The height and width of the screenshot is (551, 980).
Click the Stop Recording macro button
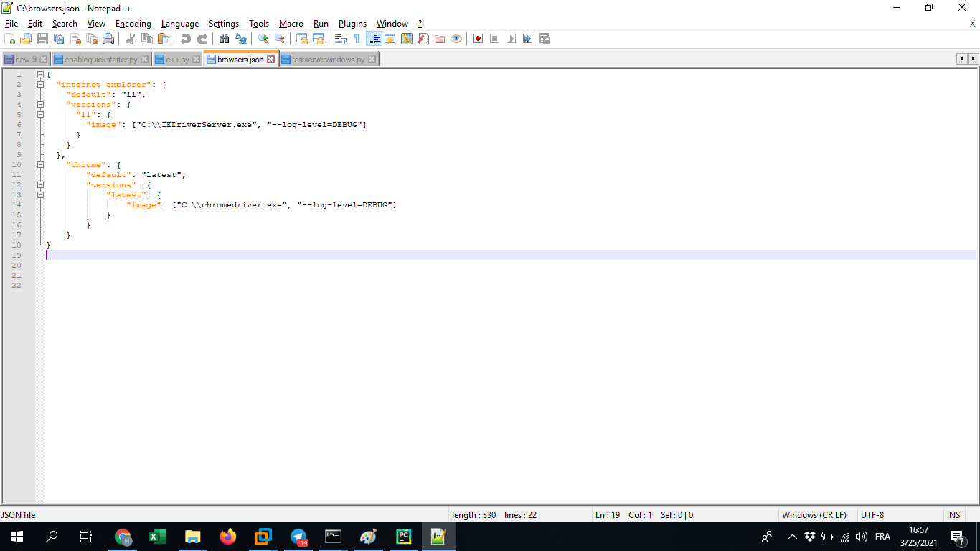(495, 39)
